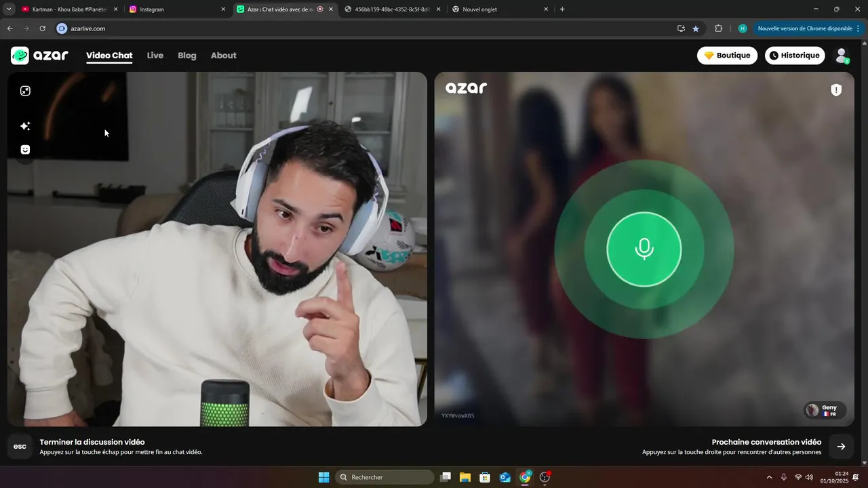Screen dimensions: 868x488
Task: Click the Chrome taskbar icon
Action: click(525, 477)
